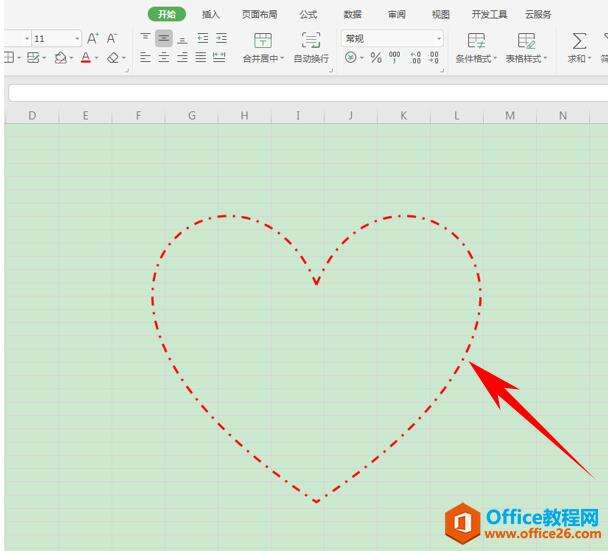Expand the currency format dropdown arrow
This screenshot has width=608, height=551.
click(362, 58)
